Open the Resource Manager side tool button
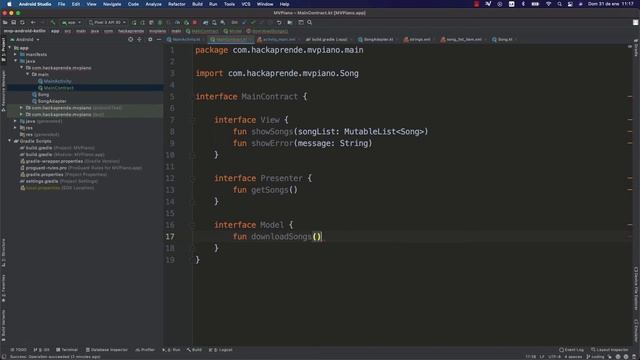This screenshot has width=640, height=360. click(x=3, y=91)
